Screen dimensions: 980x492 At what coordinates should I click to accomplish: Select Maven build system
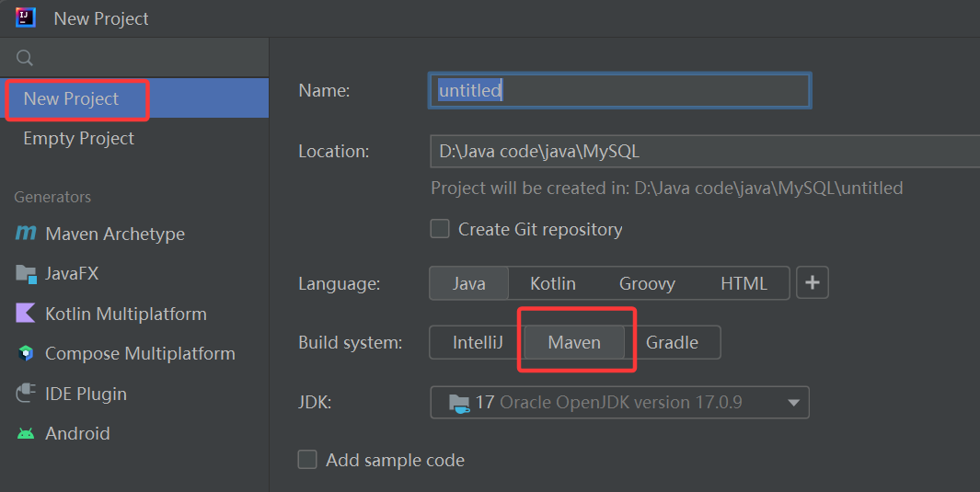574,342
